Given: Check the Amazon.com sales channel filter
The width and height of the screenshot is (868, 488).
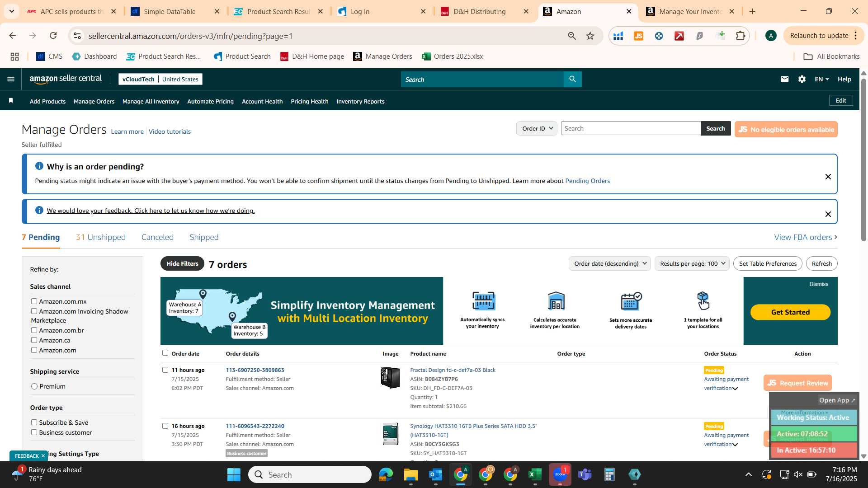Looking at the screenshot, I should point(34,350).
